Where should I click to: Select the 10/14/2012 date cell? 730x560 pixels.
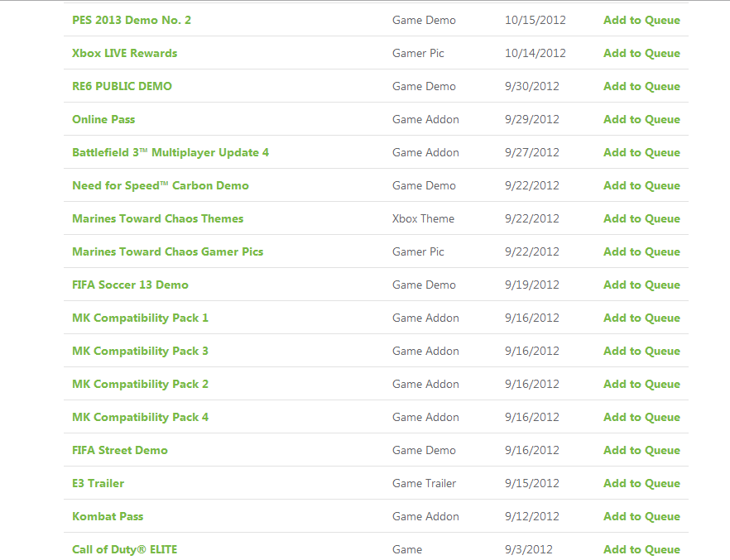coord(535,53)
